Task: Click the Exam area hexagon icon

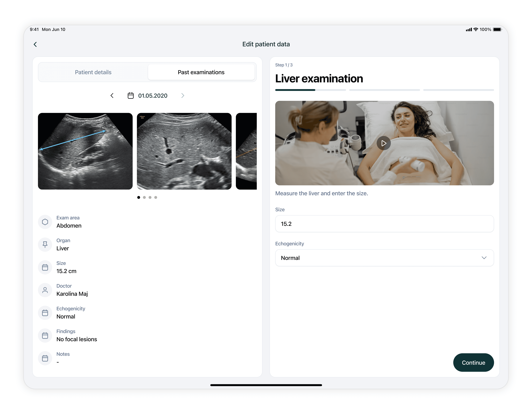Action: 45,222
